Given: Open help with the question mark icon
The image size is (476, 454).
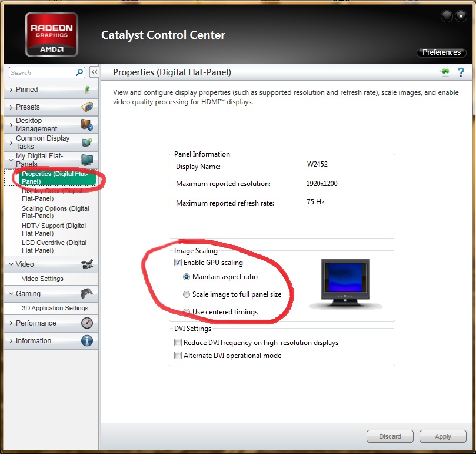Looking at the screenshot, I should tap(461, 72).
